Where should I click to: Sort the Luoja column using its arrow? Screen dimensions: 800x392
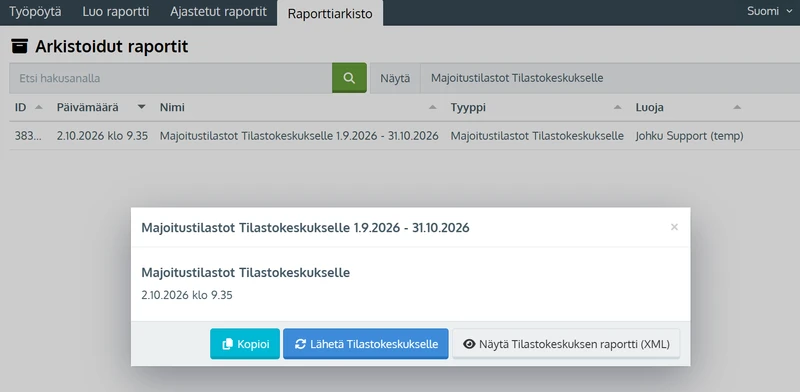point(737,107)
